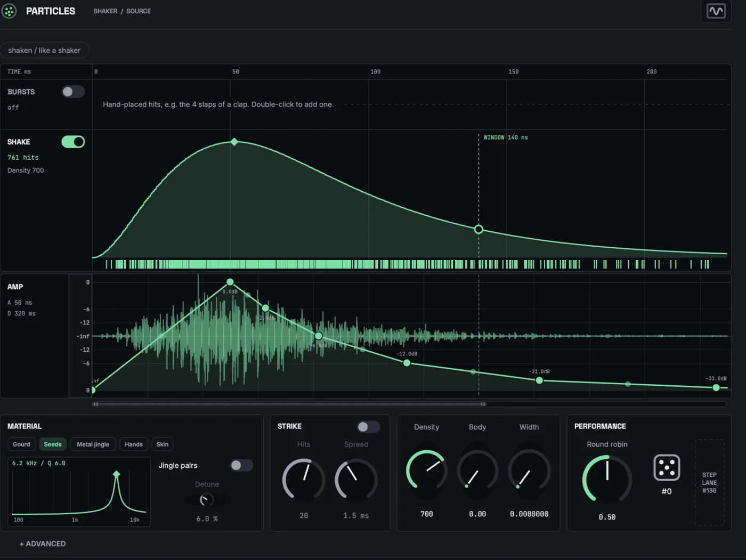Click the Round robin knob
746x560 pixels.
tap(607, 479)
